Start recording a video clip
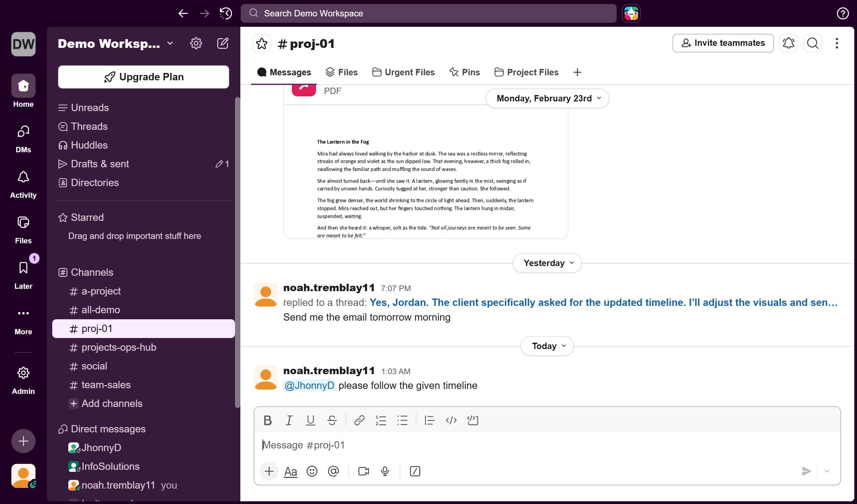Viewport: 857px width, 504px height. tap(363, 471)
